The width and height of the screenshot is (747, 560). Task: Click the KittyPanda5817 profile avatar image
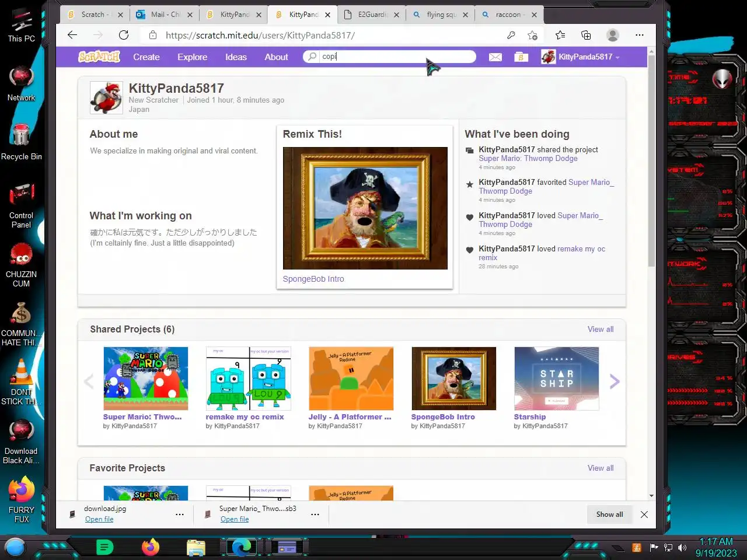pos(106,97)
